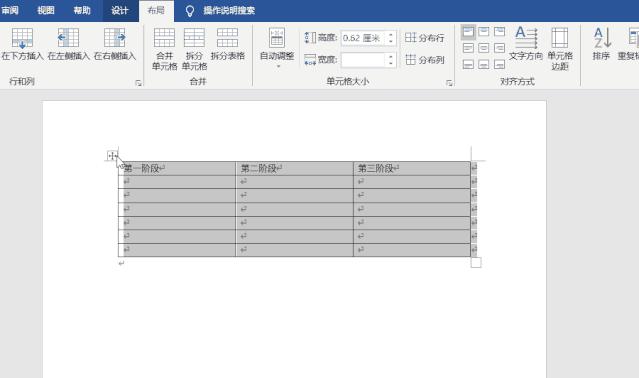Viewport: 639px width, 378px height.
Task: Switch to the View (视图) tab
Action: point(46,11)
